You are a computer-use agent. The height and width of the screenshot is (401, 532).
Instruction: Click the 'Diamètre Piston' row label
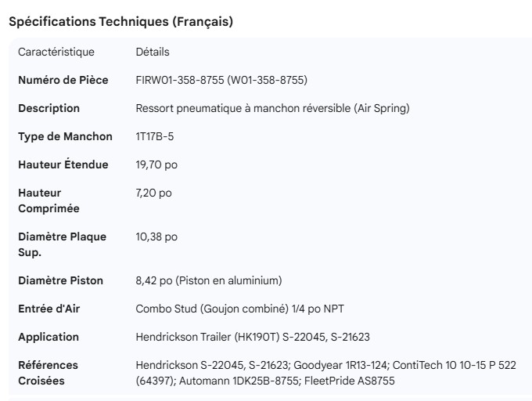[x=59, y=280]
